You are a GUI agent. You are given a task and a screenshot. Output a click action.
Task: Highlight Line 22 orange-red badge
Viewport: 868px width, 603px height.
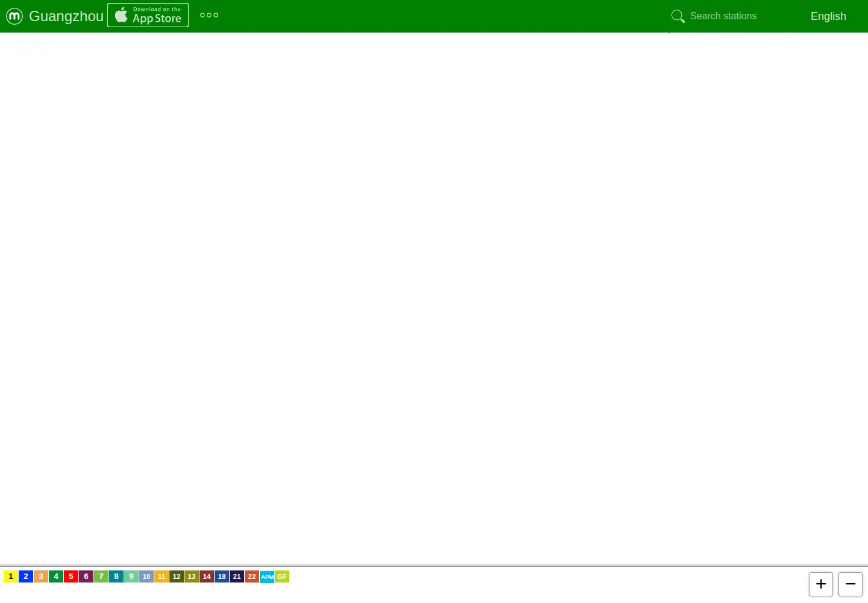(x=252, y=576)
